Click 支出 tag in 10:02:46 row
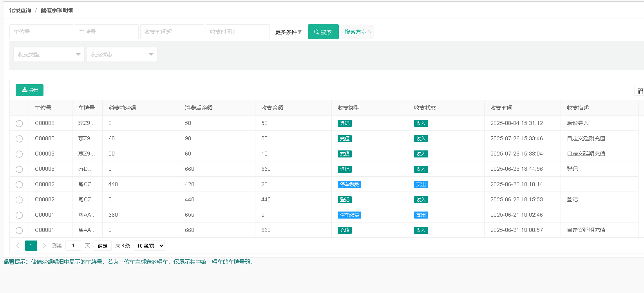644x293 pixels. tap(421, 215)
